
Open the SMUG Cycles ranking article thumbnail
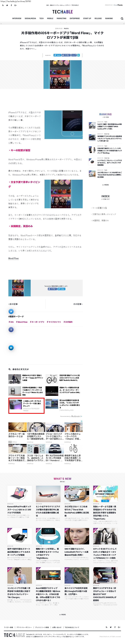[x=92, y=126]
